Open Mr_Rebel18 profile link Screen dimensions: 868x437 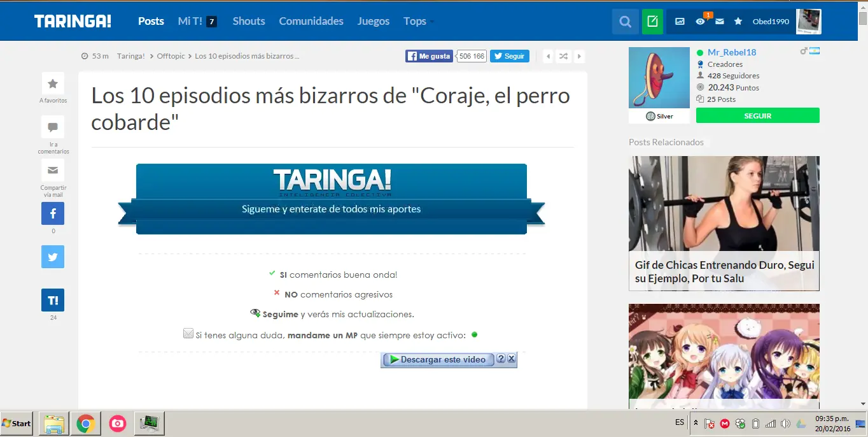(732, 52)
